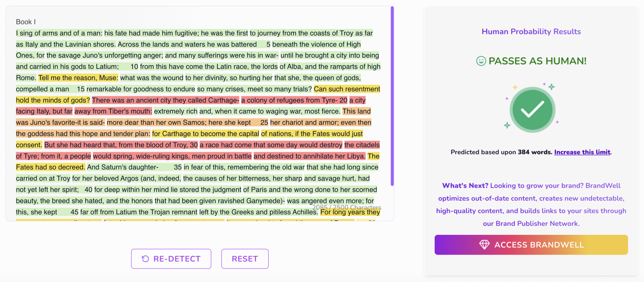Click the smiley face icon beside PASSES AS HUMAN
Viewport: 644px width, 282px height.
(x=481, y=61)
